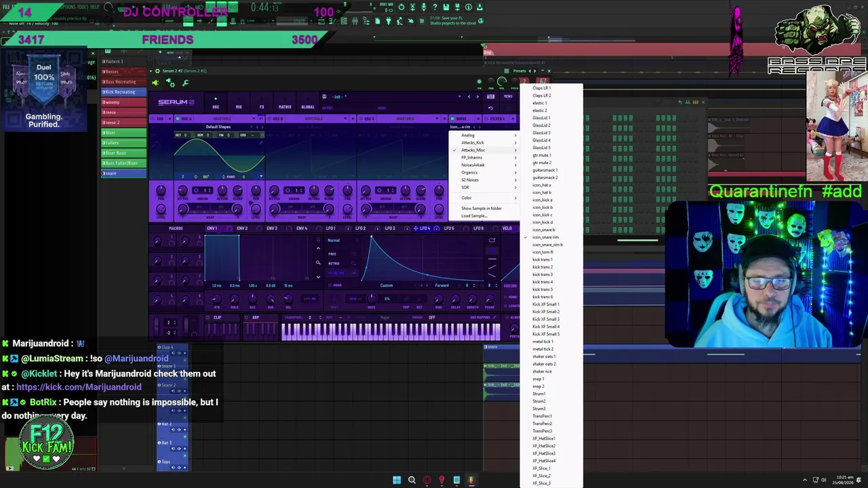This screenshot has width=868, height=488.
Task: Toggle OSC A on or off
Action: 177,119
